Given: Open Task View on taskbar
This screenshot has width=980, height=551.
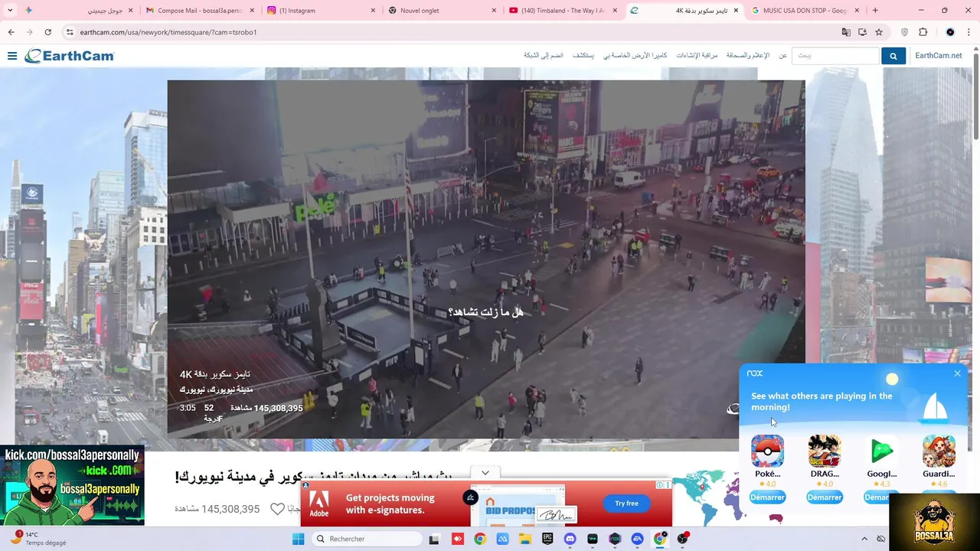Looking at the screenshot, I should [x=434, y=539].
